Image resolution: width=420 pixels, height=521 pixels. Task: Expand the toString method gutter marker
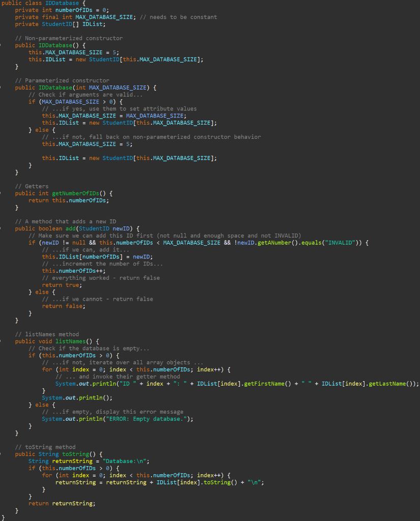3,454
